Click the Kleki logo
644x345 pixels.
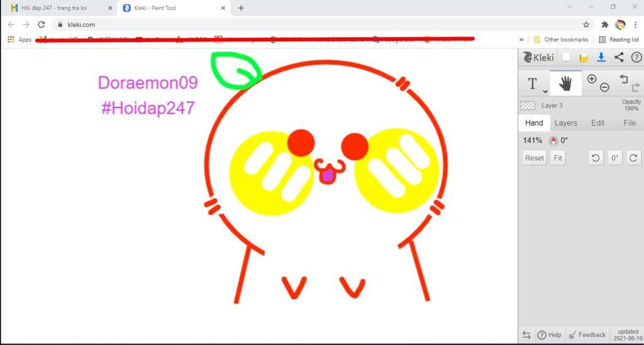pyautogui.click(x=538, y=57)
